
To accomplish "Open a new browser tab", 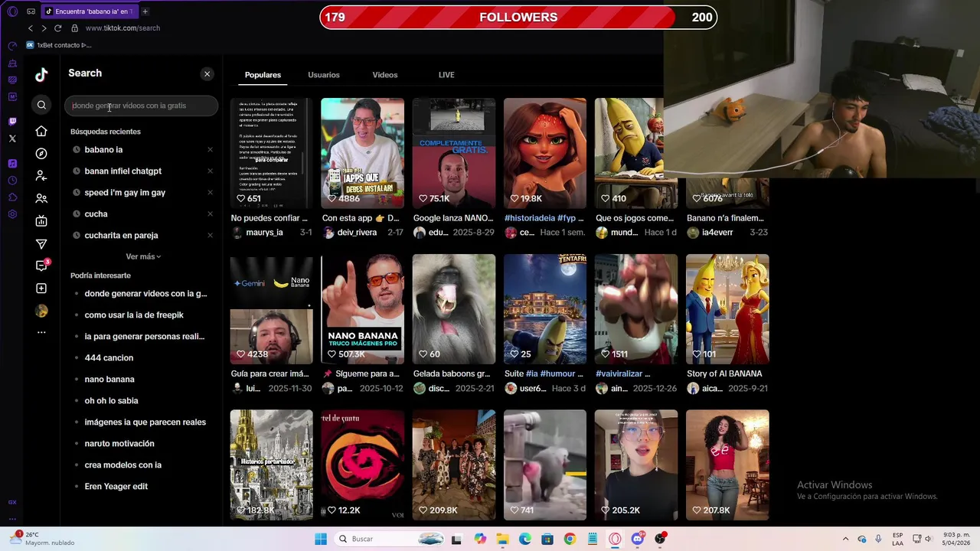I will (145, 11).
